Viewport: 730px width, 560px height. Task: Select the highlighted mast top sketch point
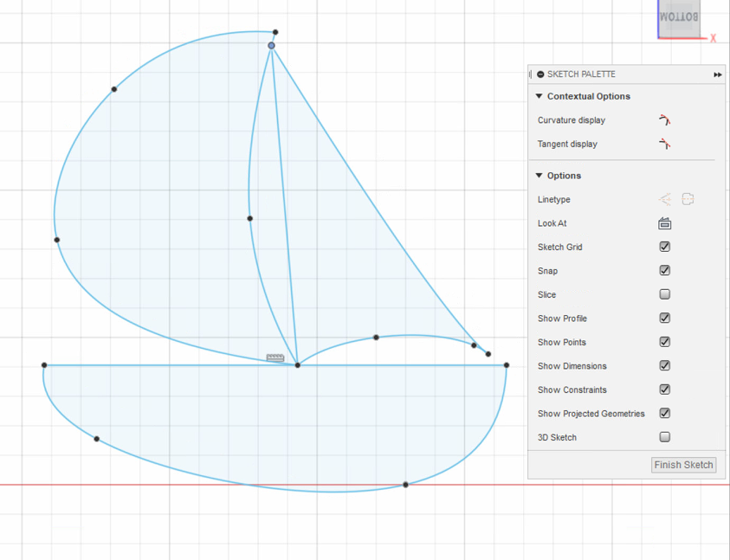pyautogui.click(x=271, y=45)
